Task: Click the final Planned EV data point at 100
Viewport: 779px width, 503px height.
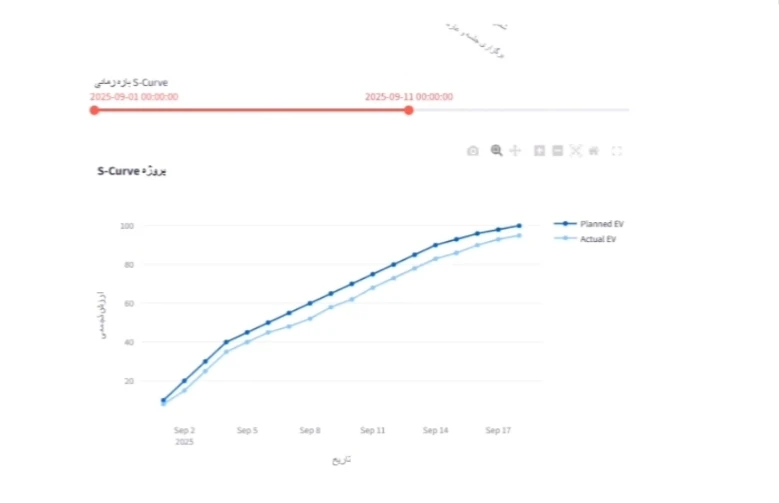Action: (x=519, y=226)
